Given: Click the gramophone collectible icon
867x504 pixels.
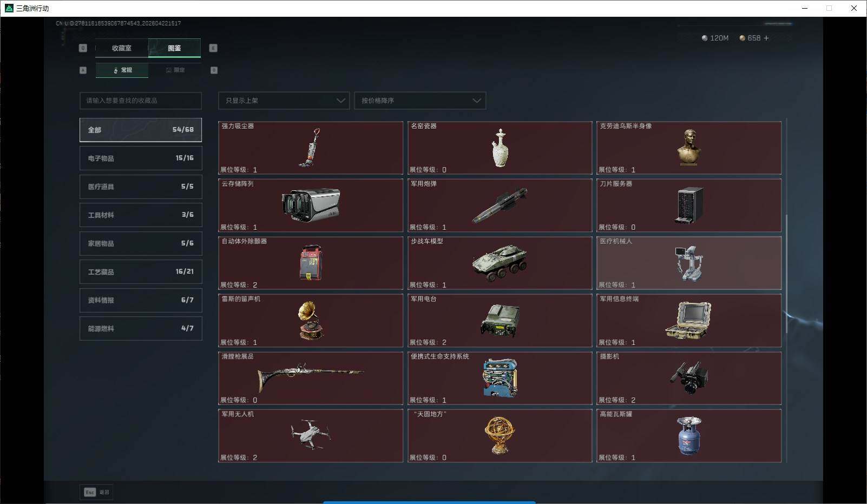Looking at the screenshot, I should tap(310, 321).
